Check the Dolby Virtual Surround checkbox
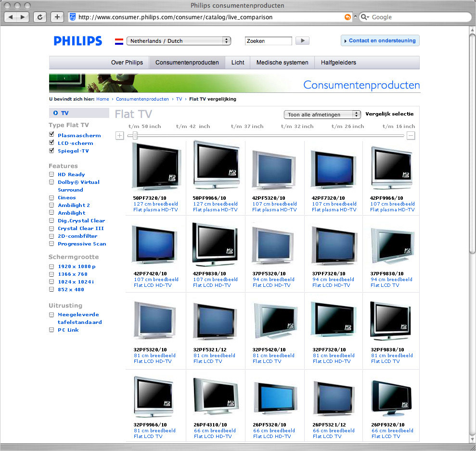The height and width of the screenshot is (451, 476). 51,182
